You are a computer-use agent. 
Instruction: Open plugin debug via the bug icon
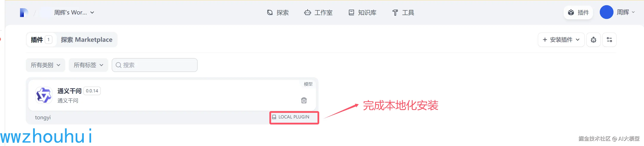(x=593, y=40)
